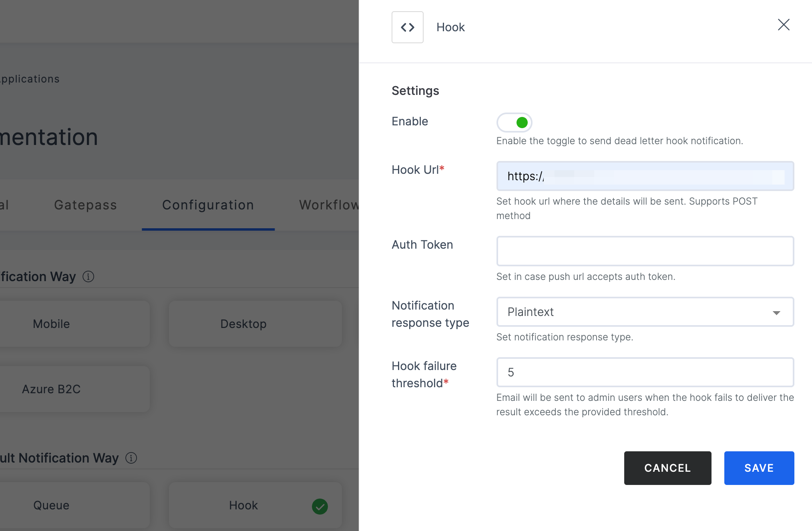Viewport: 812px width, 531px height.
Task: Click the Hook Url input field
Action: click(645, 176)
